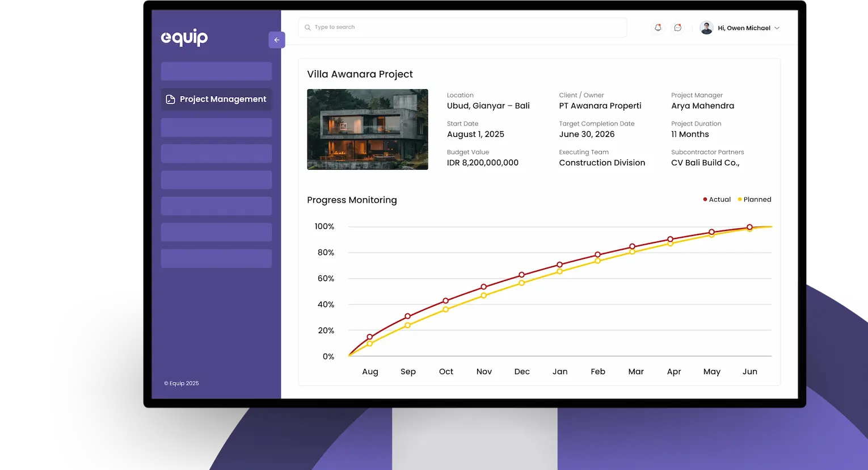Image resolution: width=868 pixels, height=470 pixels.
Task: Click the Actual data point for Nov
Action: 484,287
